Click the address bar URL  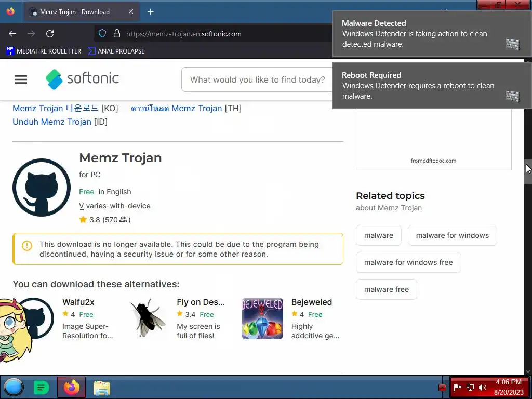(183, 34)
